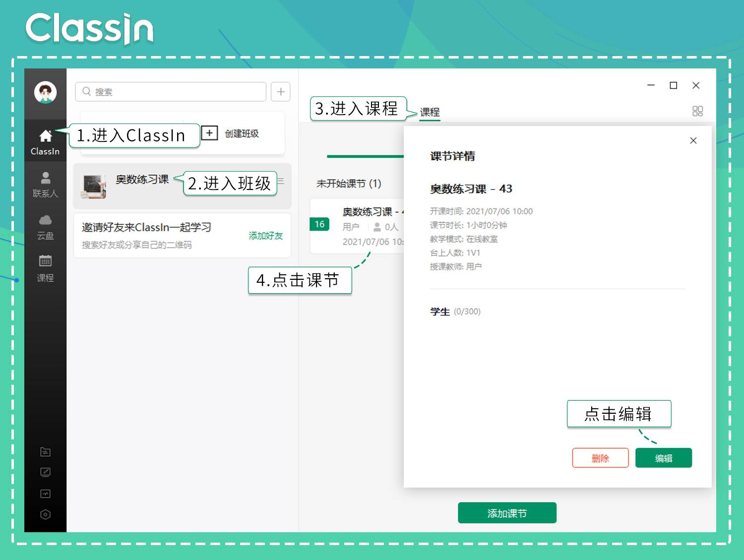
Task: Open the user avatar profile
Action: coord(45,92)
